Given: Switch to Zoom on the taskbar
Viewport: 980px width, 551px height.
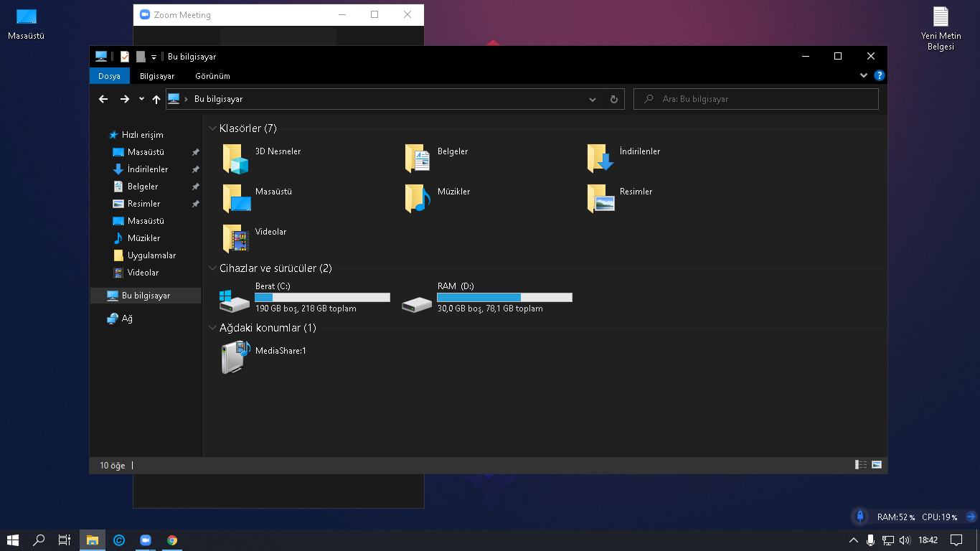Looking at the screenshot, I should [x=146, y=540].
